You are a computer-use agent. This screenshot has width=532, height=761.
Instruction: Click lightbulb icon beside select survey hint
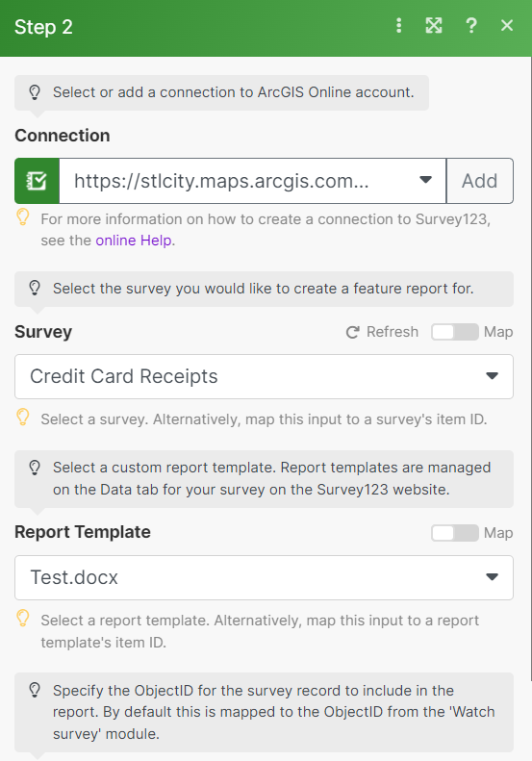(x=35, y=289)
